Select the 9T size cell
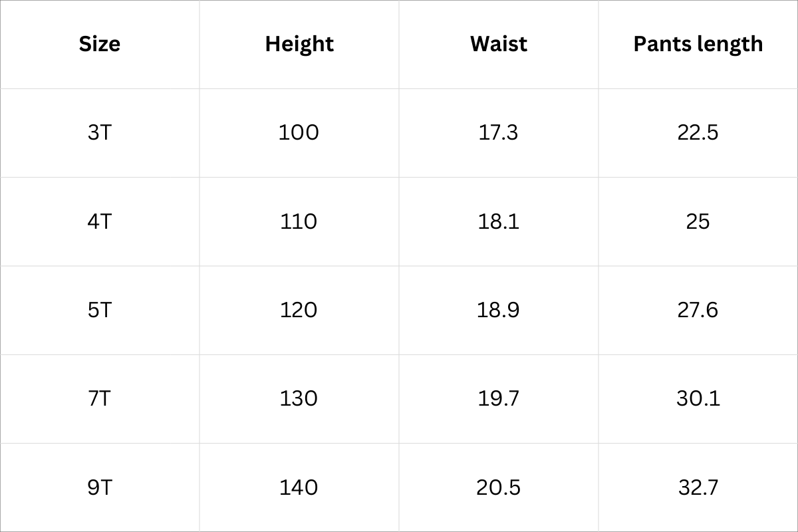The height and width of the screenshot is (532, 798). coord(100,487)
